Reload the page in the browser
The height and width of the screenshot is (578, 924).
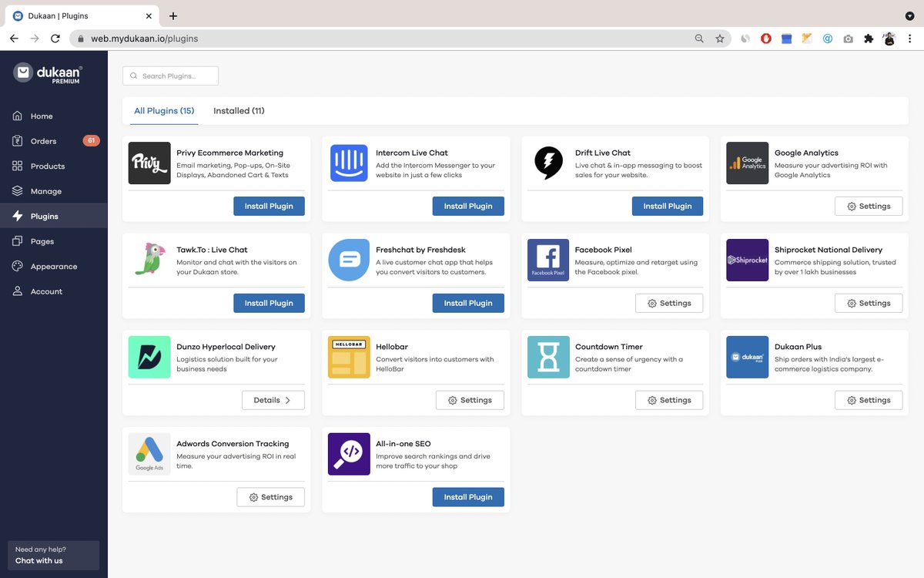55,39
